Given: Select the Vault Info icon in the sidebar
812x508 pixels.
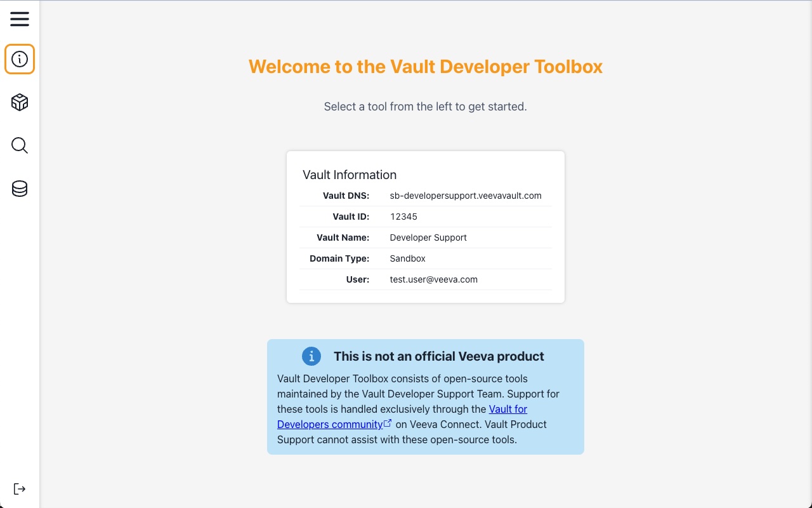Looking at the screenshot, I should [20, 59].
